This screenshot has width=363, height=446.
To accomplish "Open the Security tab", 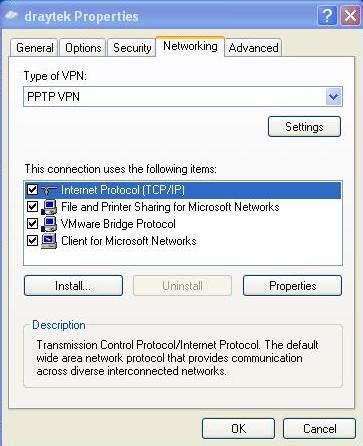I will 132,48.
